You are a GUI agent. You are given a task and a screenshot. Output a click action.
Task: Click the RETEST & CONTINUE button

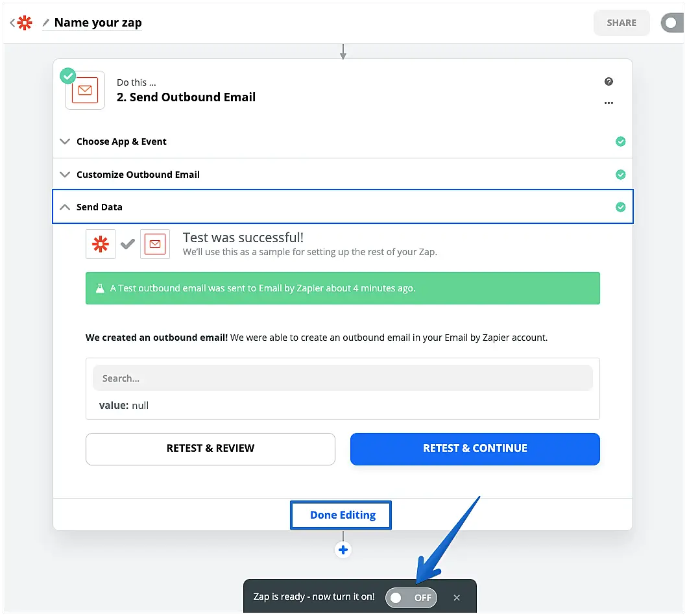(475, 449)
